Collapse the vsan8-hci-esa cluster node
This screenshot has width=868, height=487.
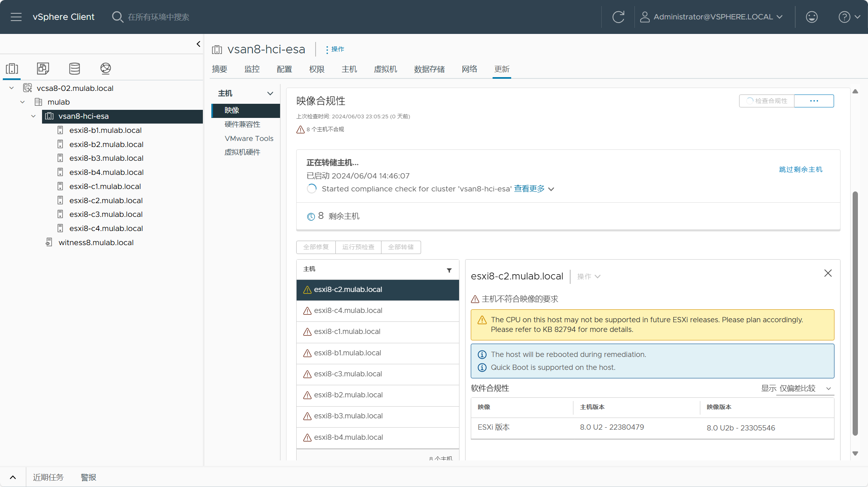pos(34,116)
